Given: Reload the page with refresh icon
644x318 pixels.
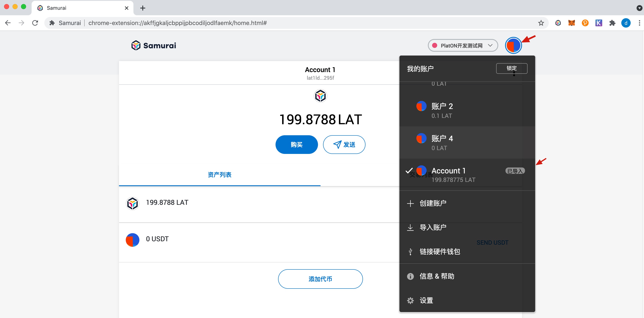Looking at the screenshot, I should pyautogui.click(x=35, y=23).
